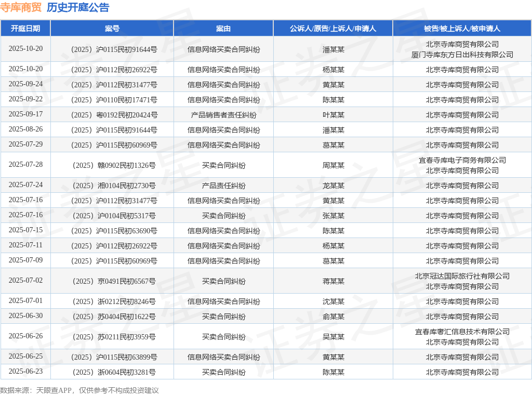532x395 pixels.
Task: Click 信息网络买卖合同纠纷 in the 2025-09-22 row
Action: [223, 100]
